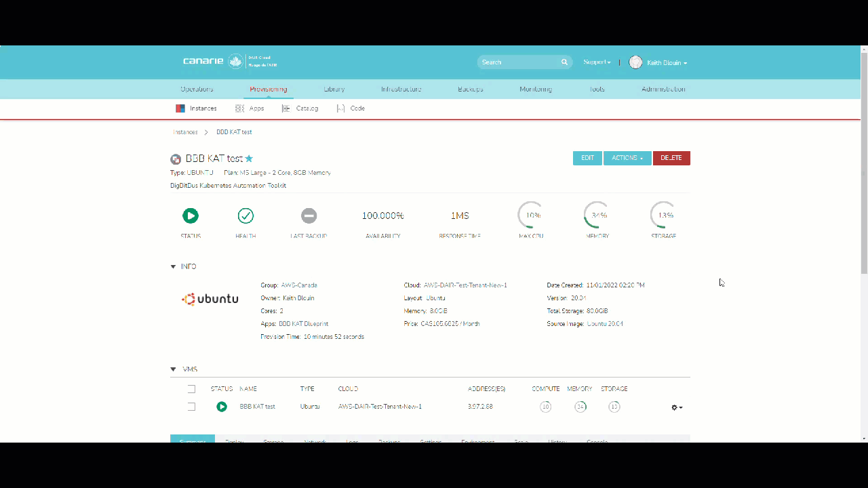Open the Monitoring menu
This screenshot has width=868, height=488.
pyautogui.click(x=536, y=89)
